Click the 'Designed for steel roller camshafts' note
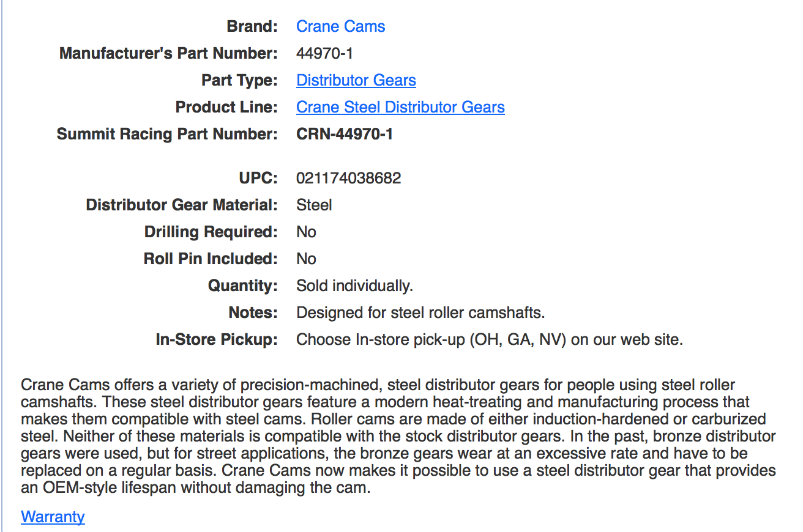The height and width of the screenshot is (532, 803). click(420, 313)
